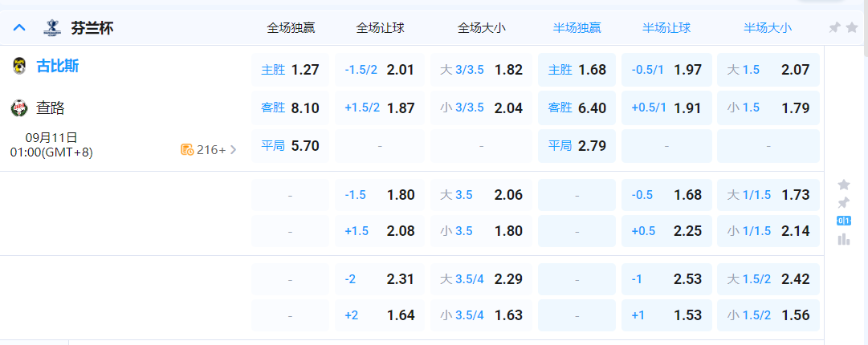Click the 查路 team badge

click(x=19, y=108)
